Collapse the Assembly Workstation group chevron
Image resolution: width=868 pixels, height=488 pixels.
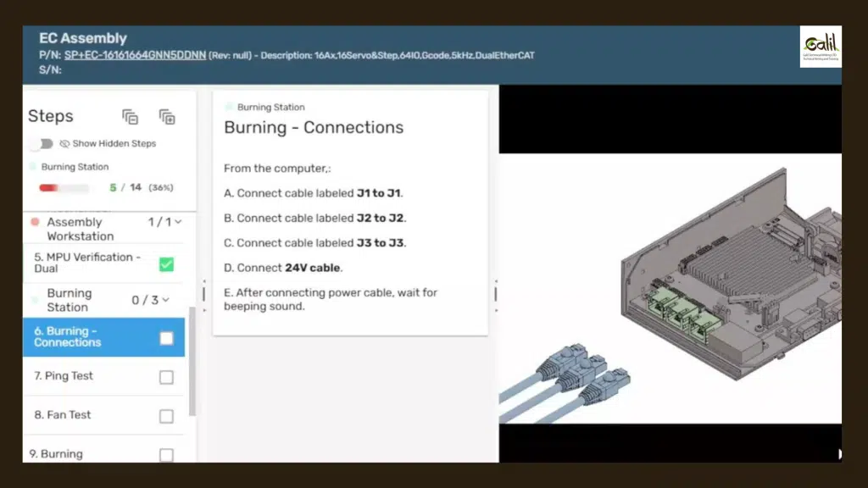pyautogui.click(x=178, y=222)
